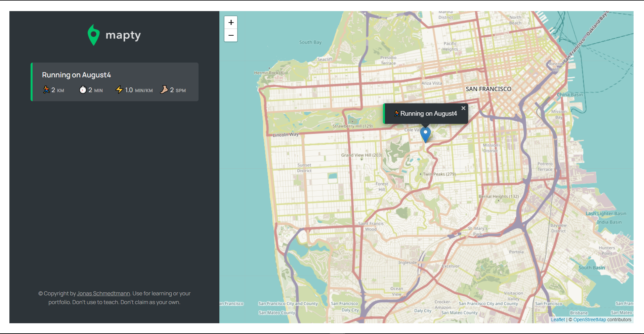Click the zoom out minus control
Screen dimensions: 644x334
(x=231, y=35)
